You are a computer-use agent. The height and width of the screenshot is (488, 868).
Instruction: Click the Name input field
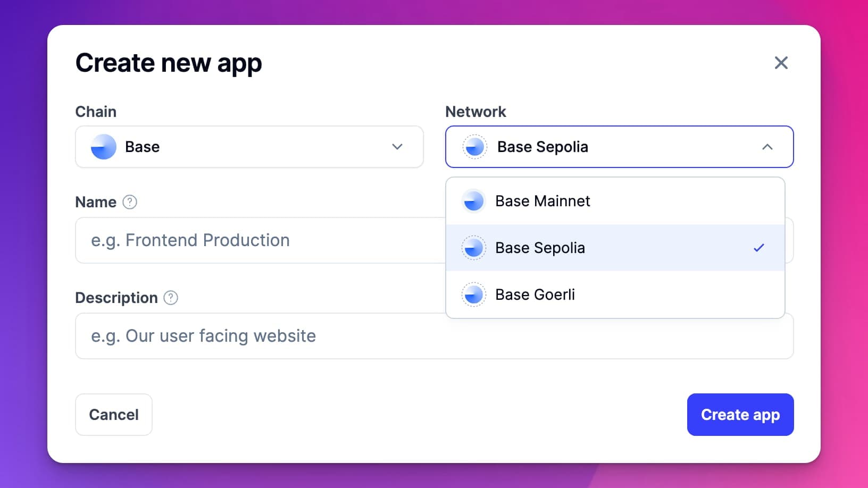239,240
